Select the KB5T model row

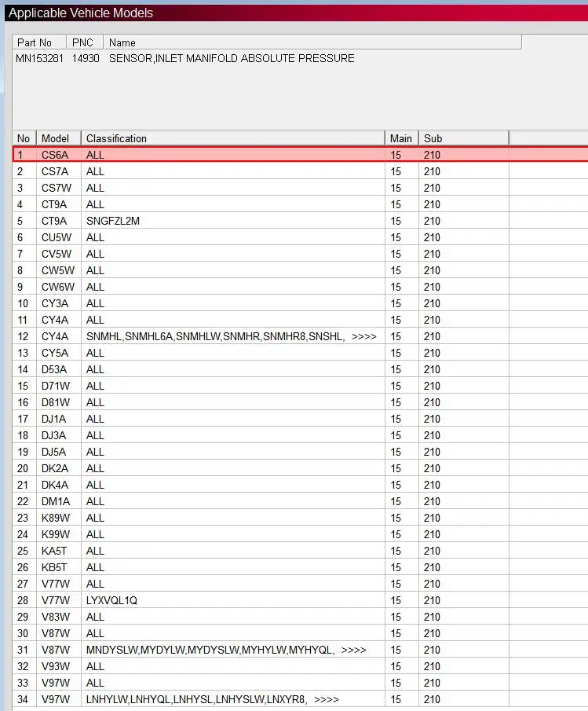[x=301, y=567]
